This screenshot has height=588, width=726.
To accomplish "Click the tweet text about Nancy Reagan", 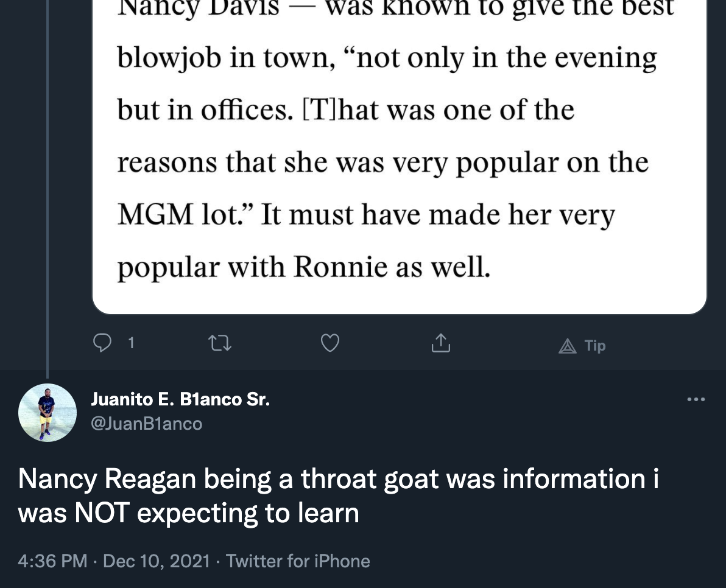I will 338,495.
